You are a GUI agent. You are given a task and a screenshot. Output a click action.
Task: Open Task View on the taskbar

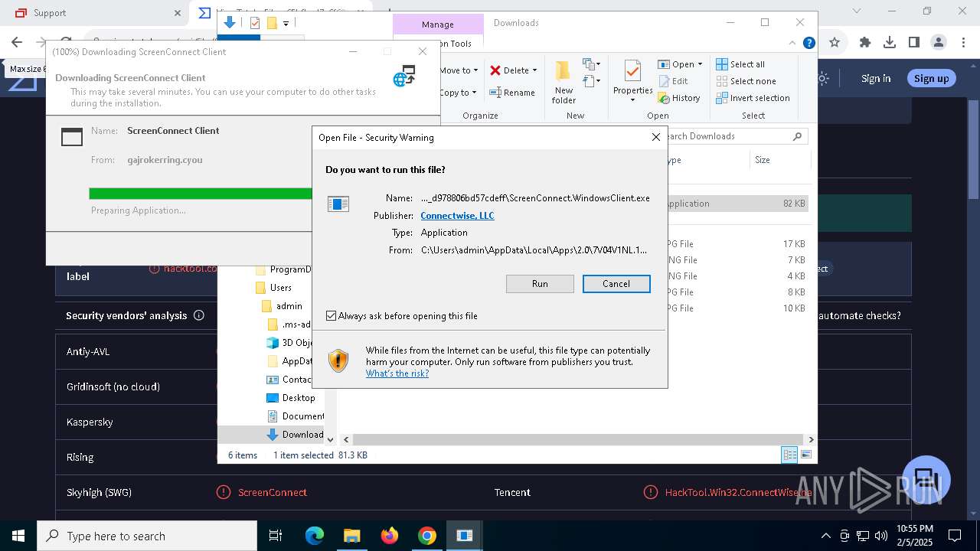tap(276, 536)
